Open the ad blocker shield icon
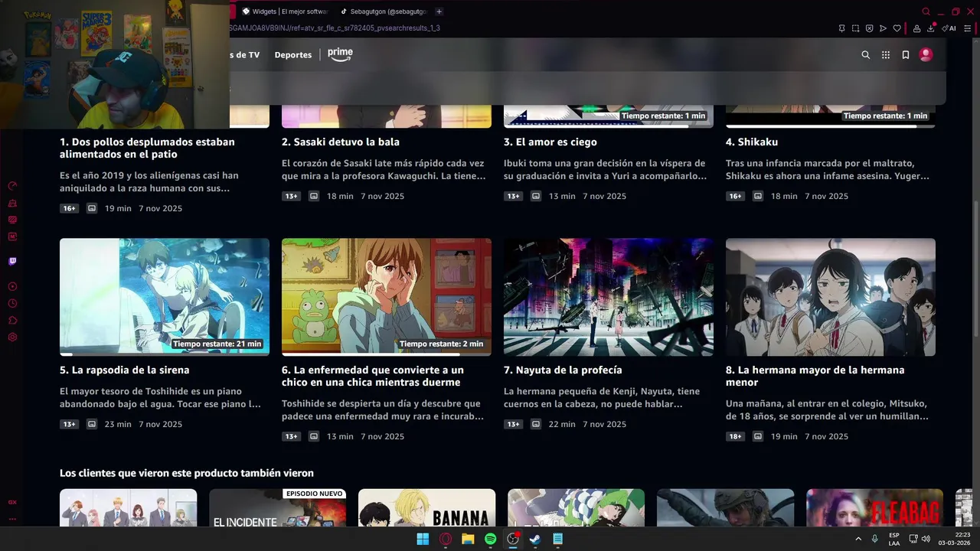The width and height of the screenshot is (980, 551). [869, 28]
